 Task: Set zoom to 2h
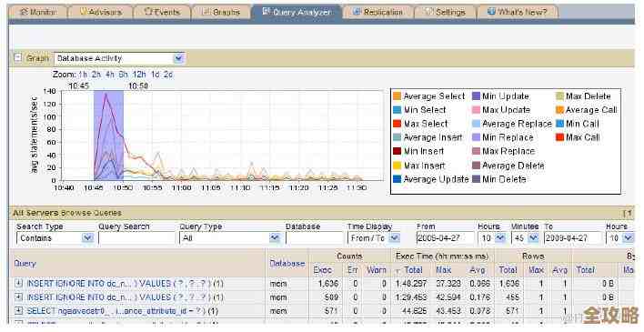coord(96,75)
